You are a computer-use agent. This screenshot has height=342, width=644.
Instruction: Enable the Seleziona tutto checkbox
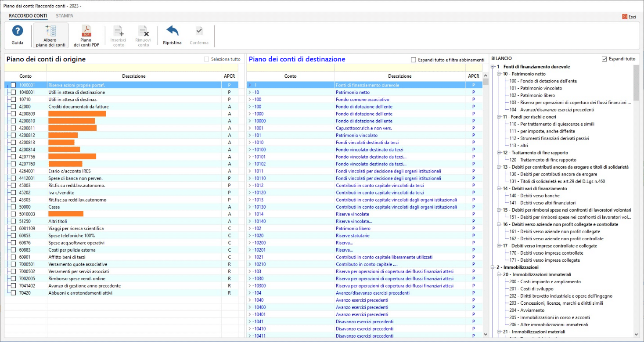206,59
